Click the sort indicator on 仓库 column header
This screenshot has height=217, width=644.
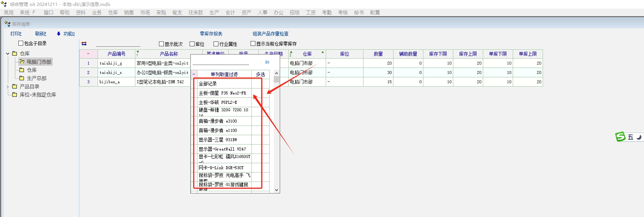click(291, 54)
